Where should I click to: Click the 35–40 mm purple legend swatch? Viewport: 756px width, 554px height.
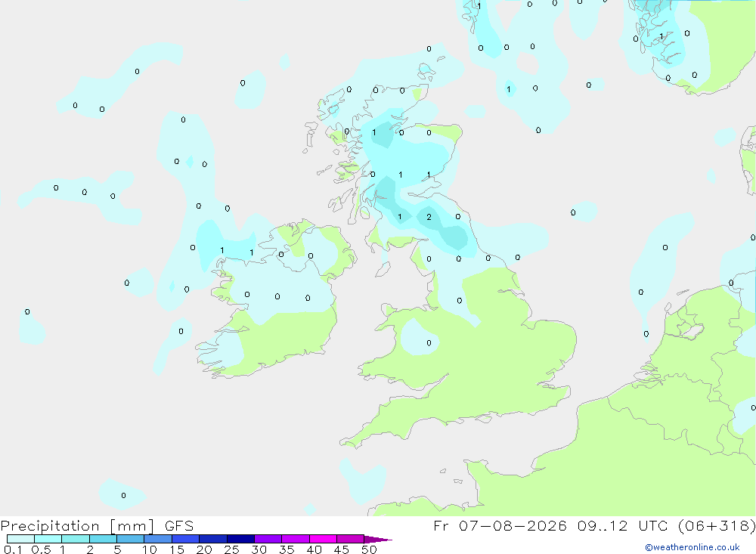[296, 539]
